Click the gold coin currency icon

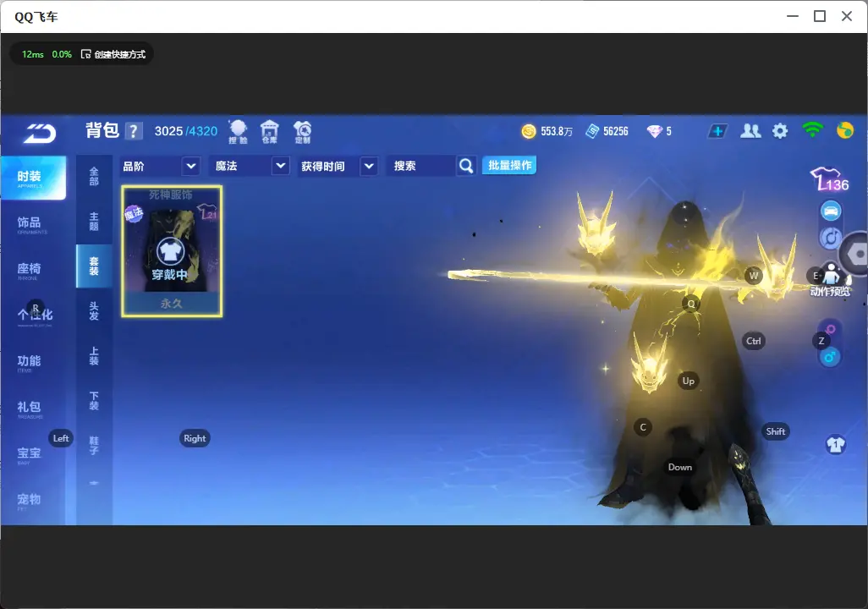coord(529,131)
